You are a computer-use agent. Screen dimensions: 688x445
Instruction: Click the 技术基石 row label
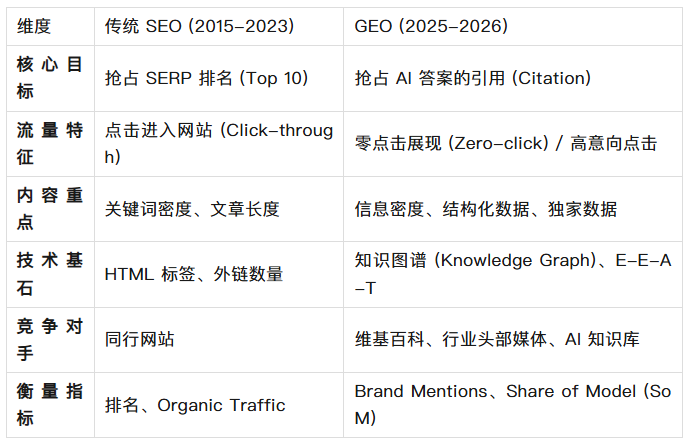tap(49, 273)
